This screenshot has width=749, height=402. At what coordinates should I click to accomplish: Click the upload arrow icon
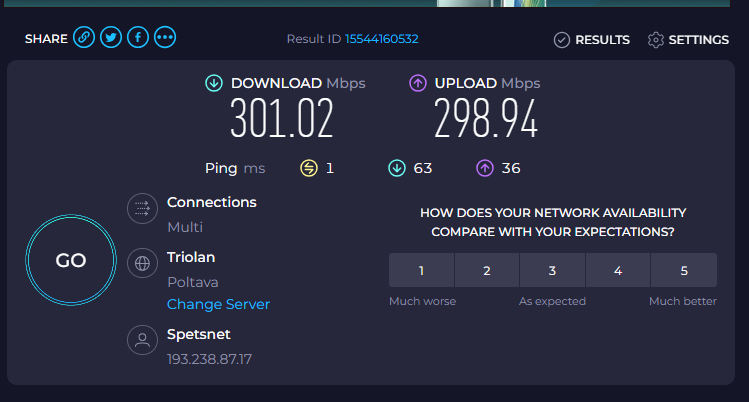[x=418, y=83]
